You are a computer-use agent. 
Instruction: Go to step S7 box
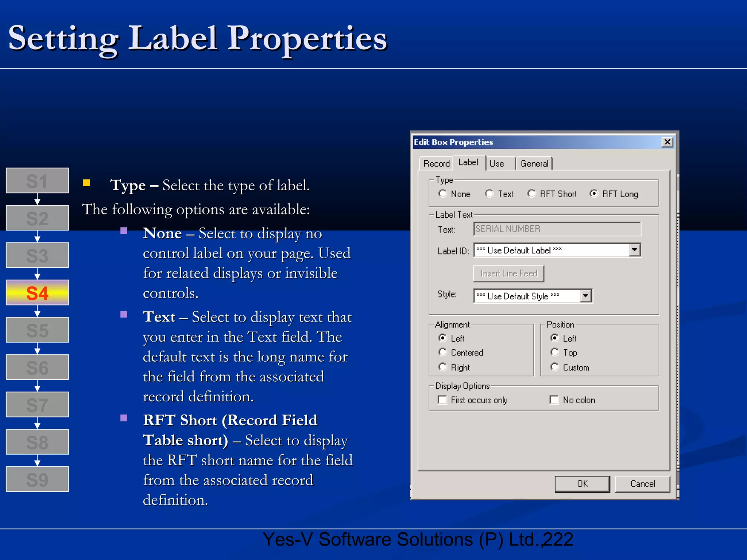pyautogui.click(x=37, y=404)
